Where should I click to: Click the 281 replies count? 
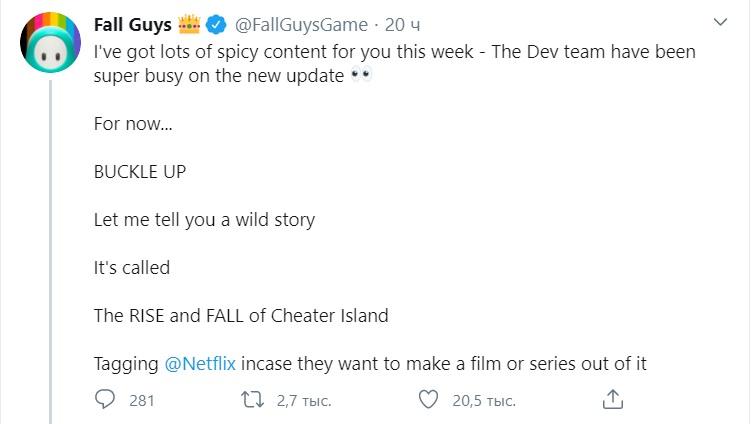click(142, 401)
